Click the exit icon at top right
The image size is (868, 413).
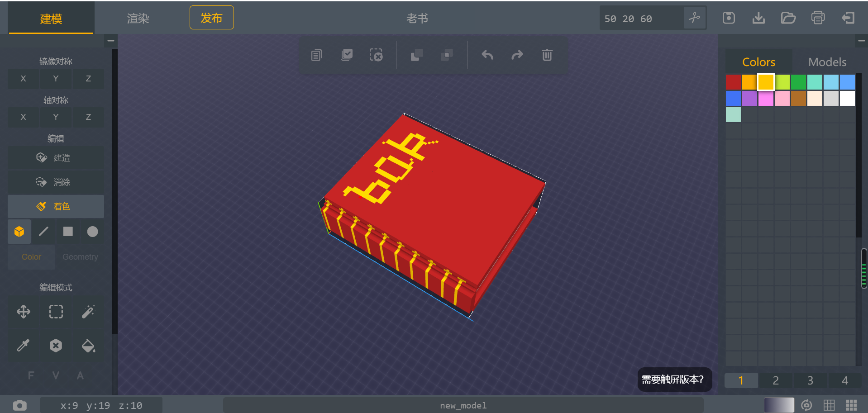(848, 18)
